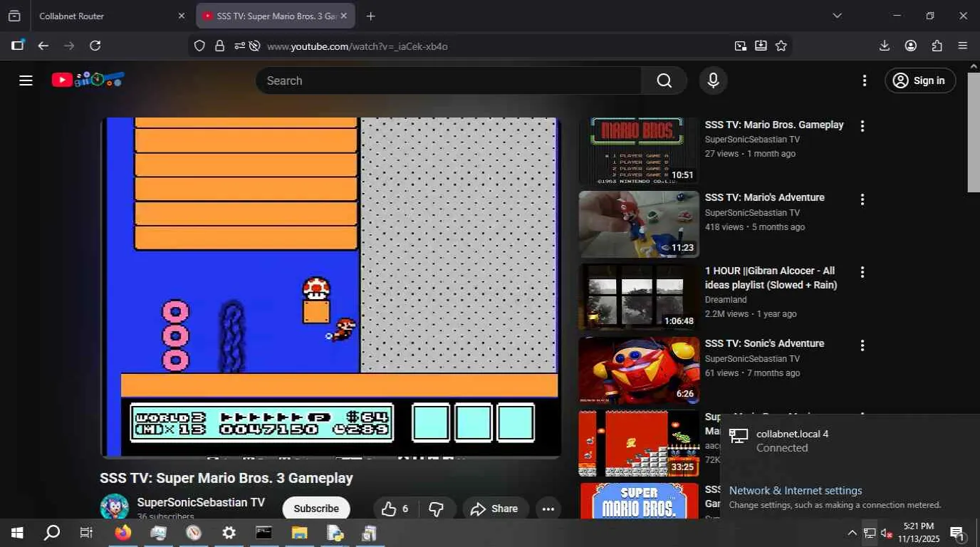Screen dimensions: 980x547
Task: Show hidden system tray icons
Action: click(852, 533)
